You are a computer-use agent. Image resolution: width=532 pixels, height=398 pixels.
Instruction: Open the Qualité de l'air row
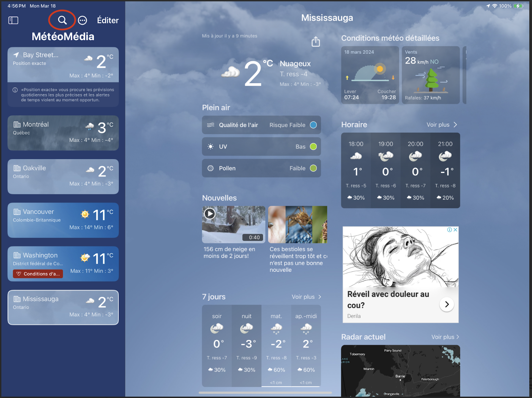coord(261,125)
